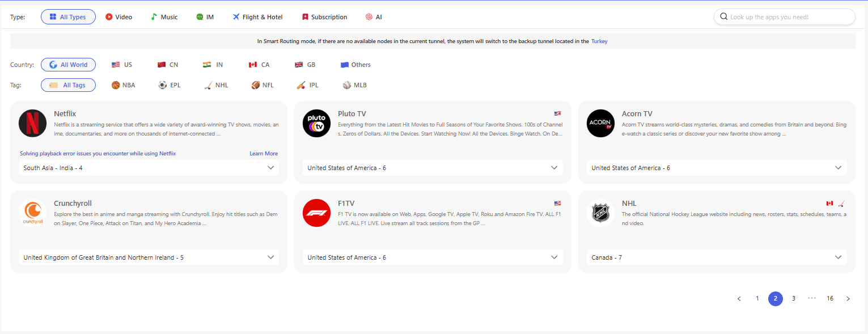868x334 pixels.
Task: Go to page 3 in pagination
Action: pos(793,299)
